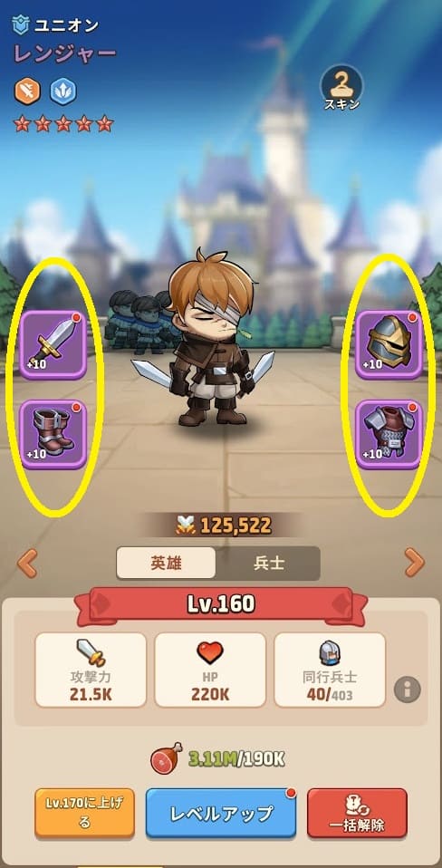
Task: Select the 同行兵士 stat card
Action: pos(330,670)
